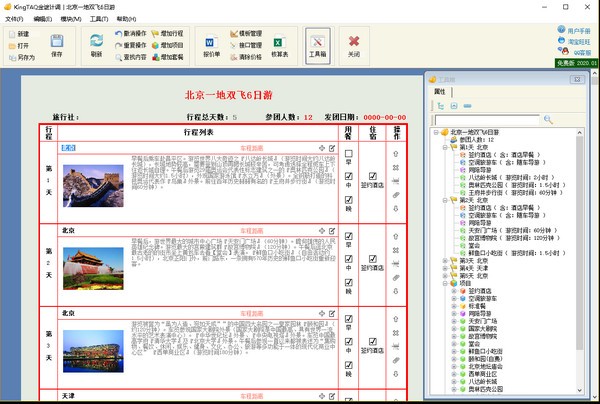The width and height of the screenshot is (600, 404).
Task: Open the 工具(T) menu
Action: tap(98, 19)
